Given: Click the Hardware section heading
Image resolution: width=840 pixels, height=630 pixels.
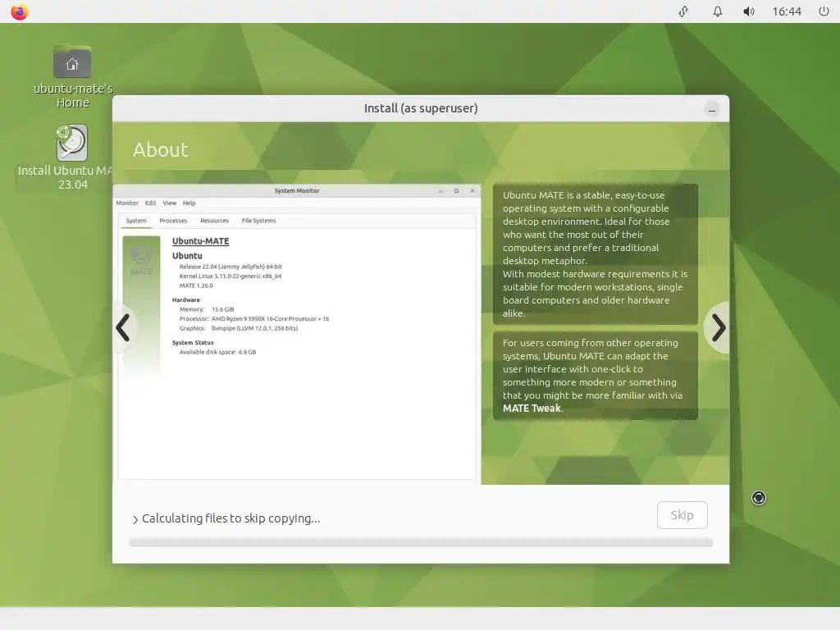Looking at the screenshot, I should coord(186,300).
